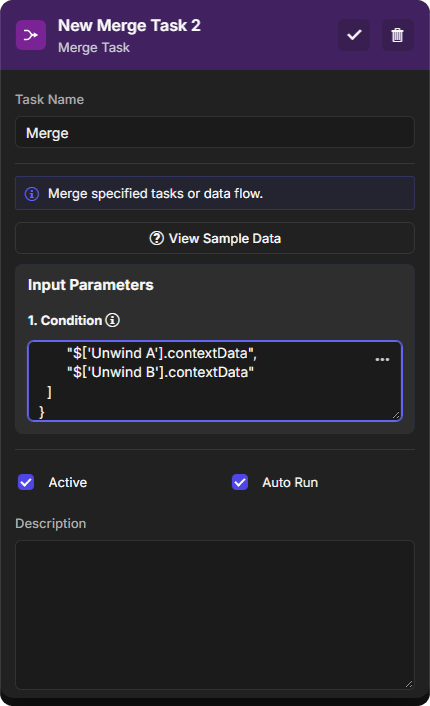Click the "Task Name" label
The image size is (430, 706).
click(x=50, y=100)
